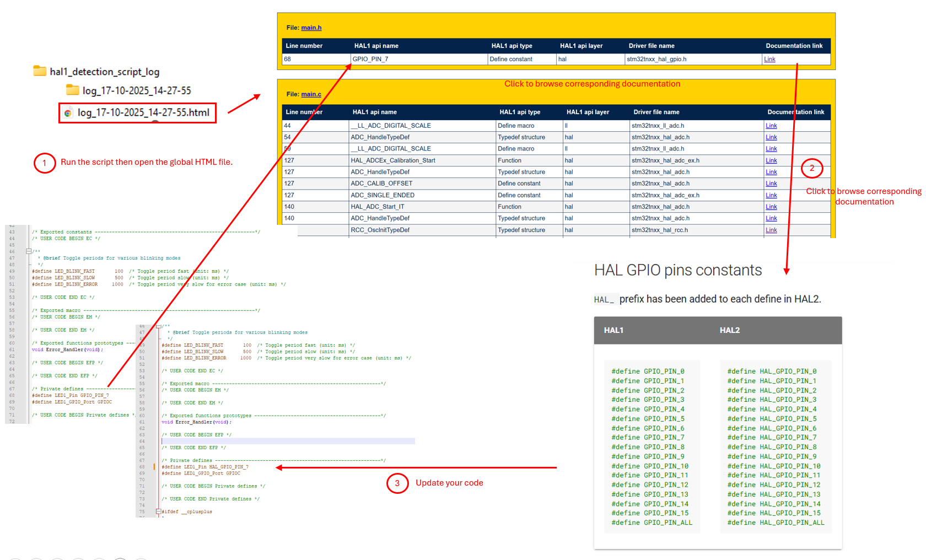Open the log_17-10-2025_14-27-55 subfolder icon
The height and width of the screenshot is (560, 926).
(x=72, y=90)
